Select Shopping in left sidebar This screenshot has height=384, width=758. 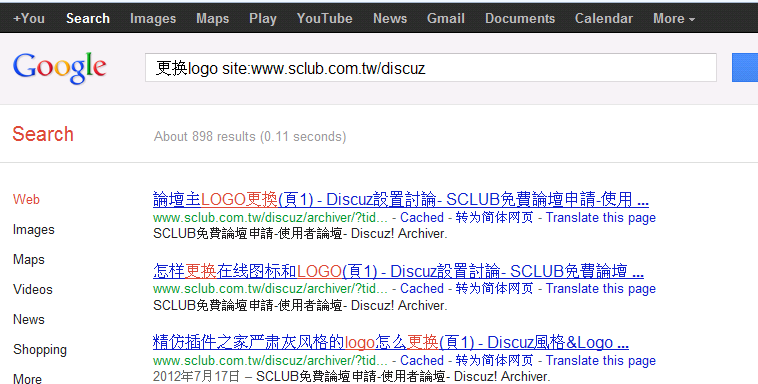click(x=40, y=349)
